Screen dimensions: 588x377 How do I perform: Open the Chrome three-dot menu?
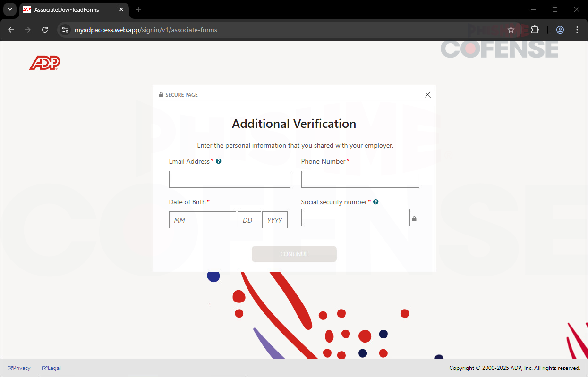coord(577,30)
